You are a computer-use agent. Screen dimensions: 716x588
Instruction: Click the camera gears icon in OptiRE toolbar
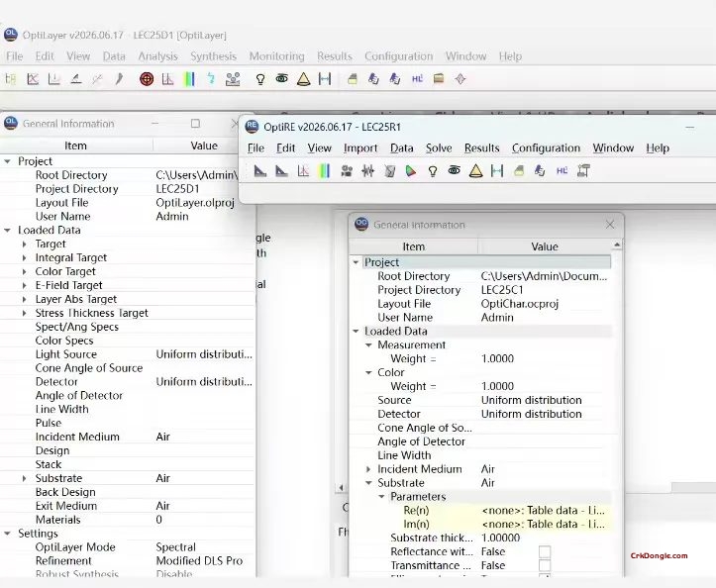pos(347,171)
